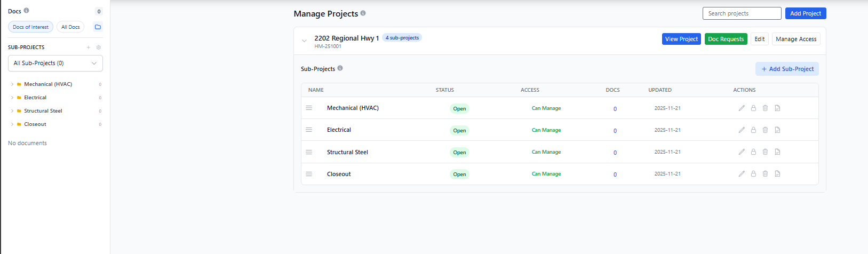The width and height of the screenshot is (868, 254).
Task: Click Add Sub-Project button
Action: [x=787, y=69]
